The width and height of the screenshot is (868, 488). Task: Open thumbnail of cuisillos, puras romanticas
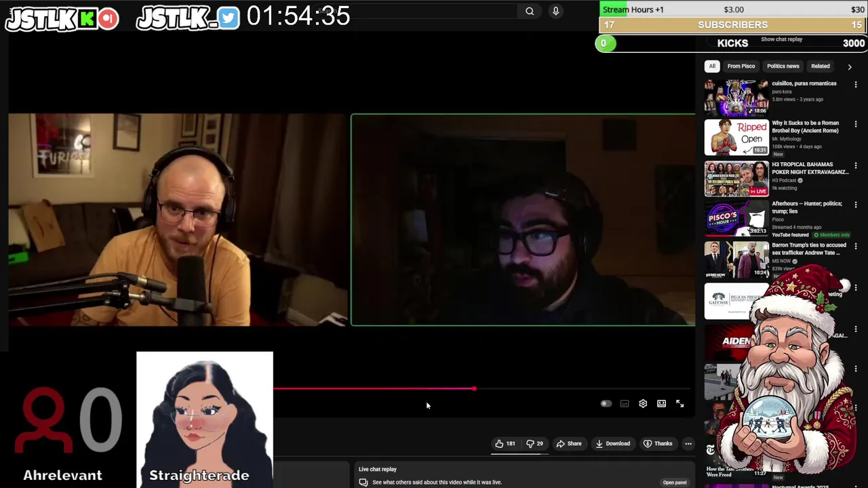click(x=736, y=98)
